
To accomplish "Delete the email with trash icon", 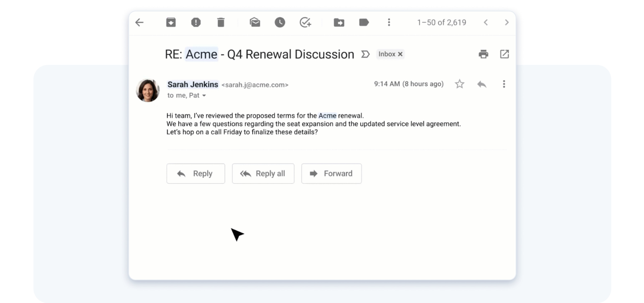I will 221,22.
